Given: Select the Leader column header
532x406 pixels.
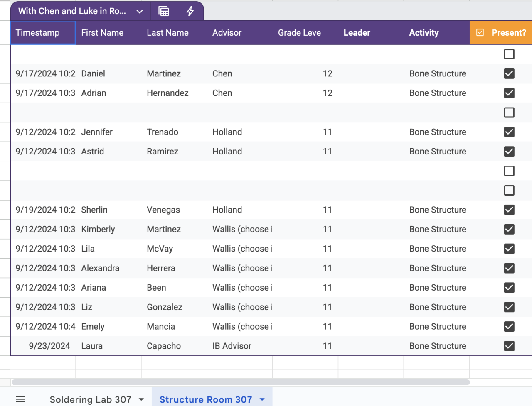Looking at the screenshot, I should pos(357,33).
